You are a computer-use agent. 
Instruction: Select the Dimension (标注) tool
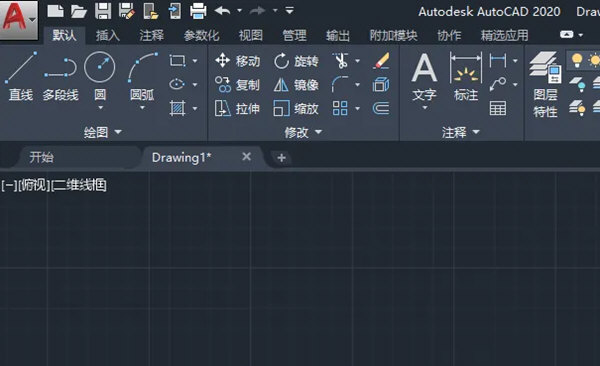click(466, 77)
